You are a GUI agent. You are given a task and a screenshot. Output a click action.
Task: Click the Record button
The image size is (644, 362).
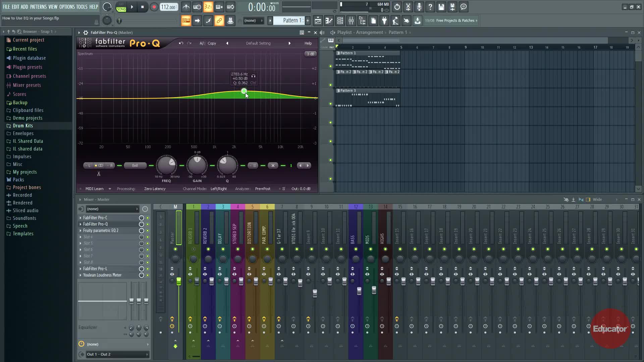pos(154,7)
